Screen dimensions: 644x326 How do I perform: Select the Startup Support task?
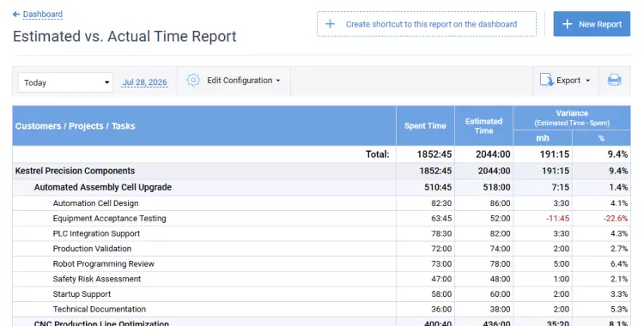tap(321, 294)
